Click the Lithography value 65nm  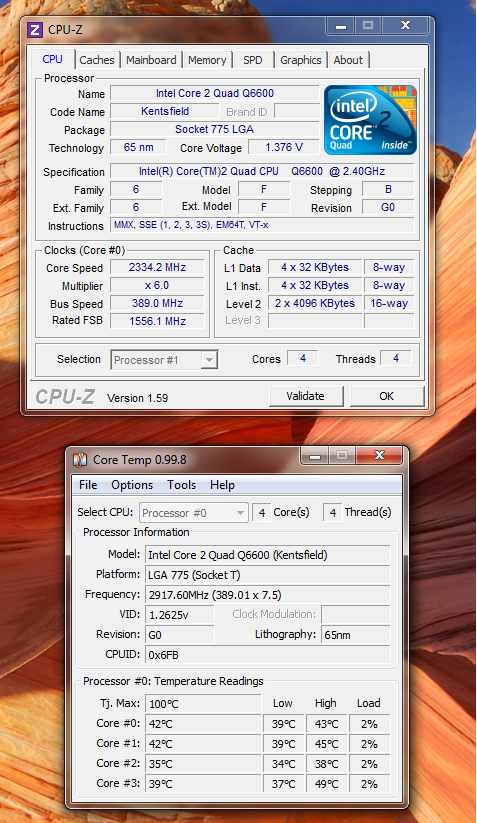[356, 635]
